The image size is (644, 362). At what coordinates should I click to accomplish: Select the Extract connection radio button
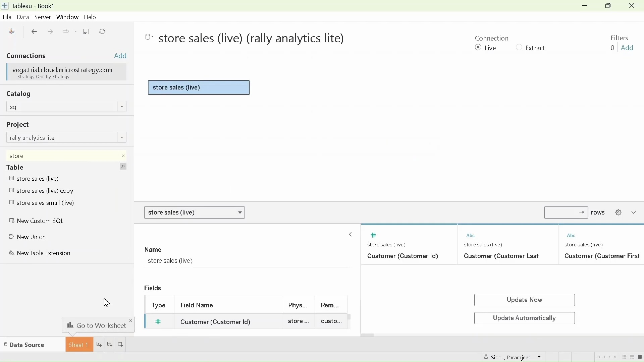pyautogui.click(x=519, y=48)
